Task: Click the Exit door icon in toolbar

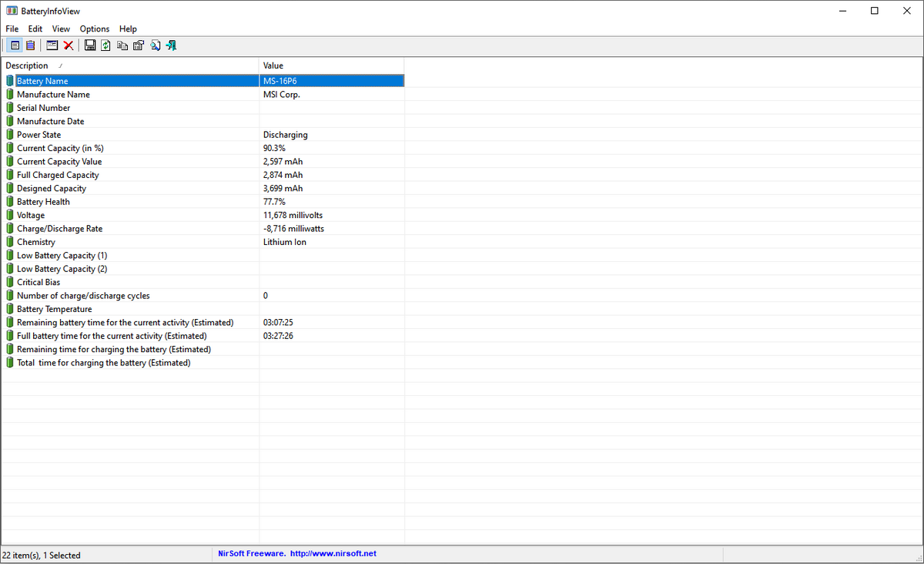Action: [171, 45]
